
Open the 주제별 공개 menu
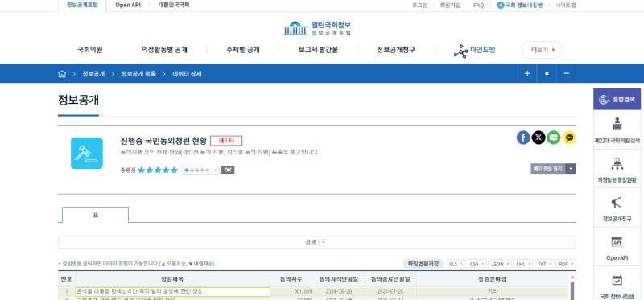(243, 50)
